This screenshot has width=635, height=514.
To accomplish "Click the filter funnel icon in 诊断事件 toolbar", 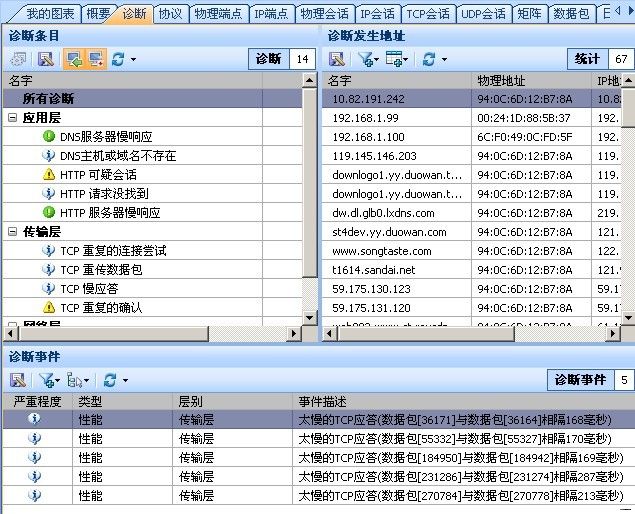I will point(47,380).
